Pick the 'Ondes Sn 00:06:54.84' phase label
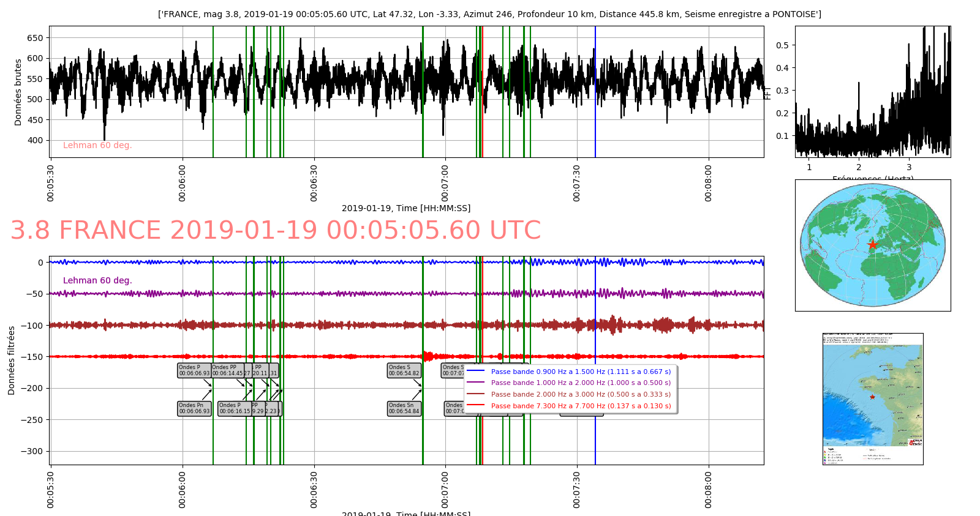 [x=404, y=408]
